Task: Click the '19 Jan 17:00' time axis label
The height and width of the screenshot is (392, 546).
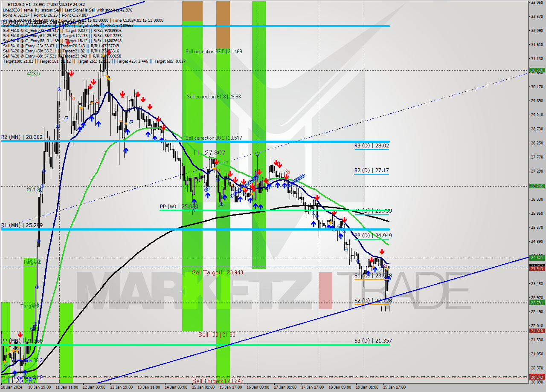Action: [395, 388]
